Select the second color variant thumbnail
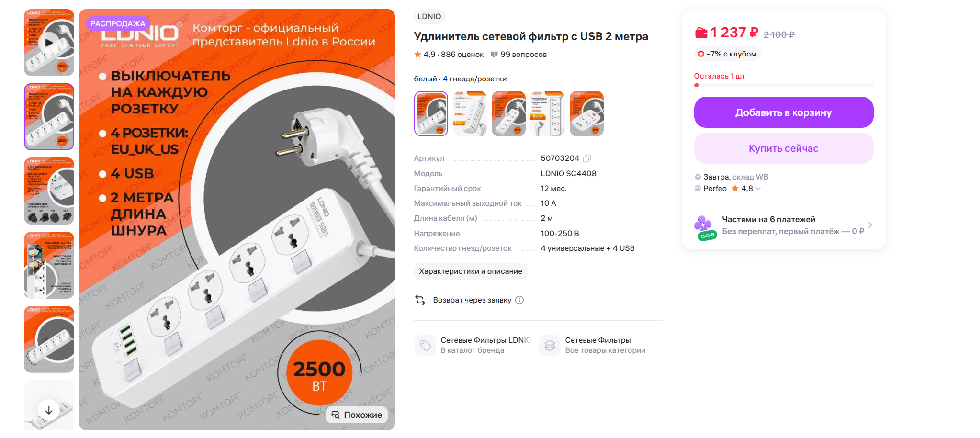This screenshot has width=980, height=438. point(470,114)
